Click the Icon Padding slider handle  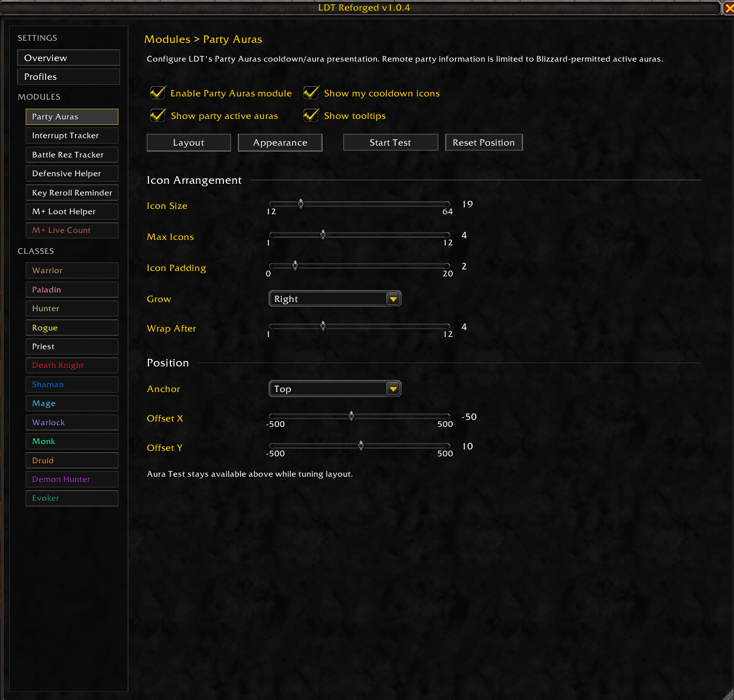295,266
